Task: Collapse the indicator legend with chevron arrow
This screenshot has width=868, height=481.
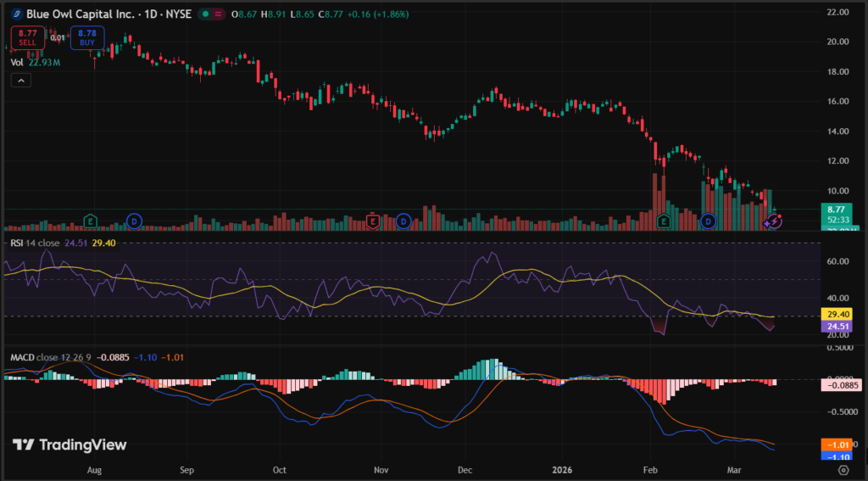Action: pyautogui.click(x=21, y=81)
